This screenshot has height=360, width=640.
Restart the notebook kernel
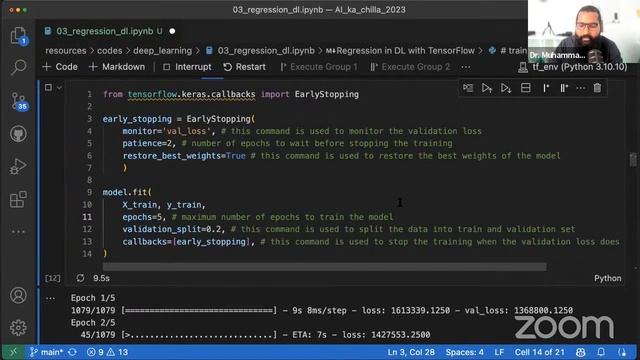point(244,67)
